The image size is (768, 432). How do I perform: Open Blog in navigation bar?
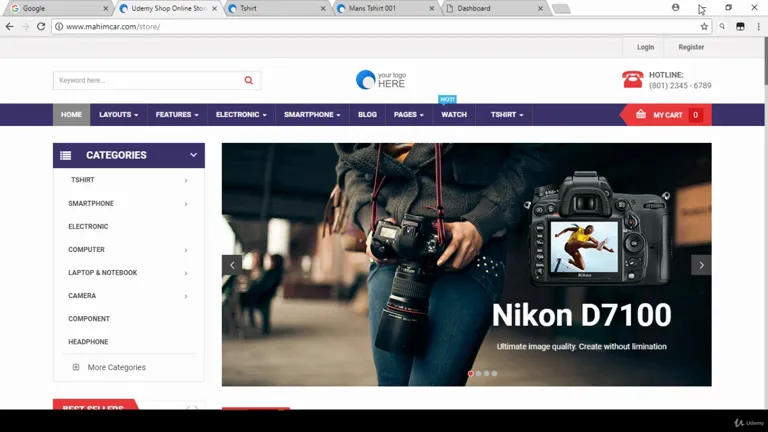(x=367, y=115)
